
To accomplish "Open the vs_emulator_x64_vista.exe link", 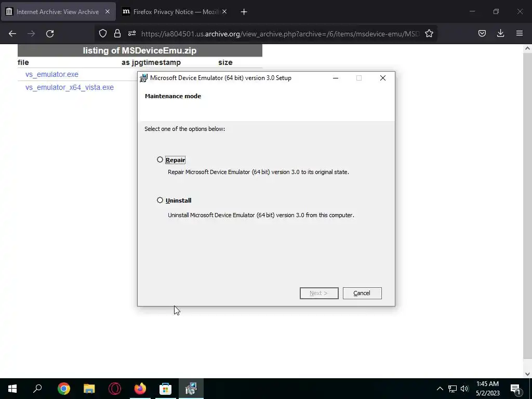I will (70, 87).
